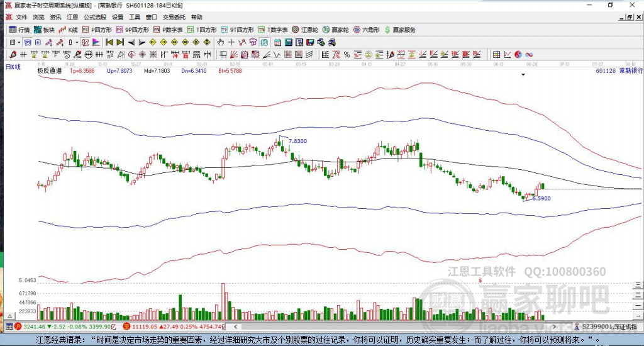
Task: Open the P数字表 number table
Action: 168,30
